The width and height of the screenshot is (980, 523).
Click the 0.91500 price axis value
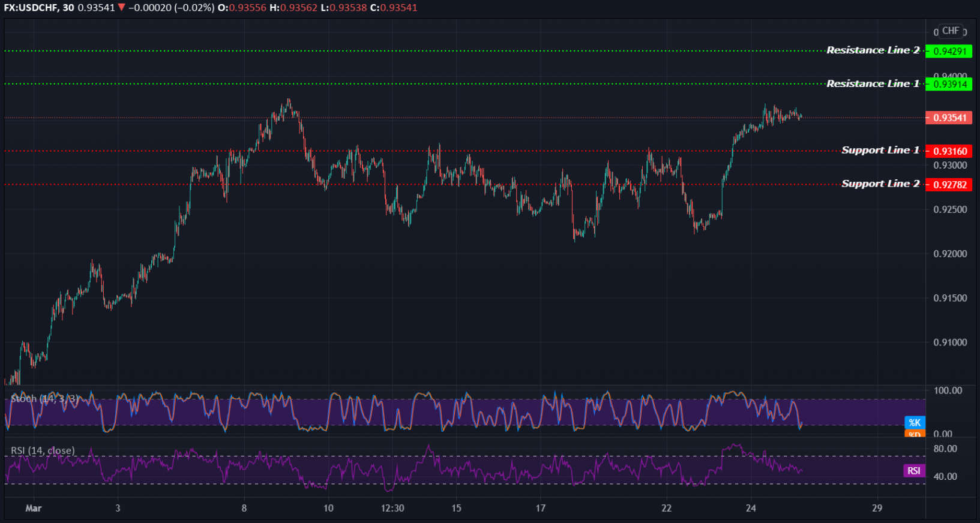(951, 298)
